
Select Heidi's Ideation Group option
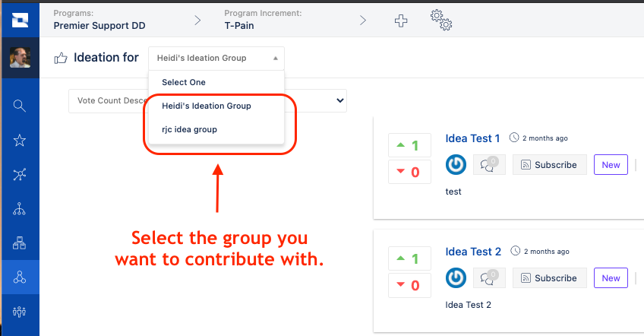[216, 106]
